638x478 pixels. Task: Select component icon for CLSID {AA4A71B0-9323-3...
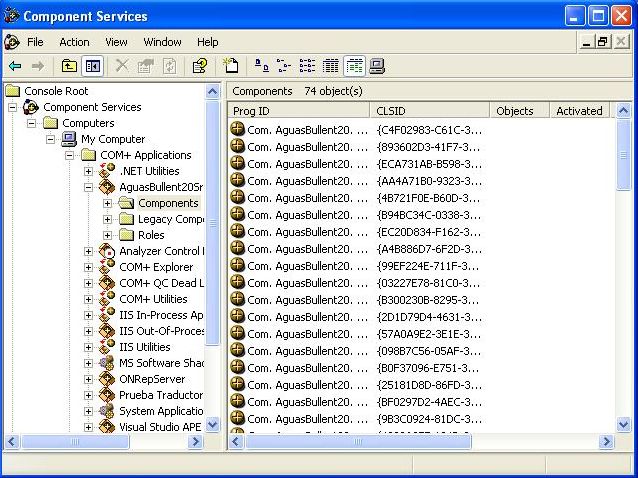tap(237, 180)
